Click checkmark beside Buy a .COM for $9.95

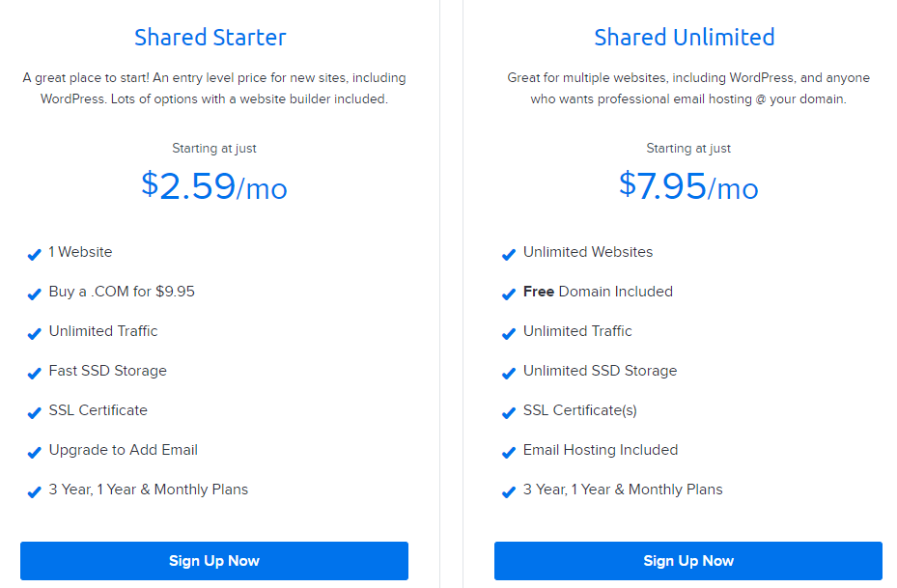pos(35,294)
